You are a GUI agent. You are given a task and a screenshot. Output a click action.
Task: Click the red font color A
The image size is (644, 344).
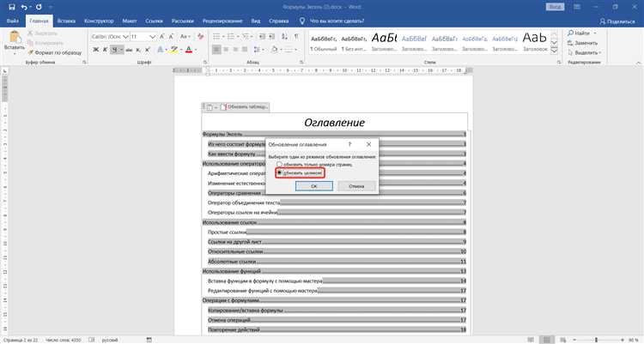[189, 50]
